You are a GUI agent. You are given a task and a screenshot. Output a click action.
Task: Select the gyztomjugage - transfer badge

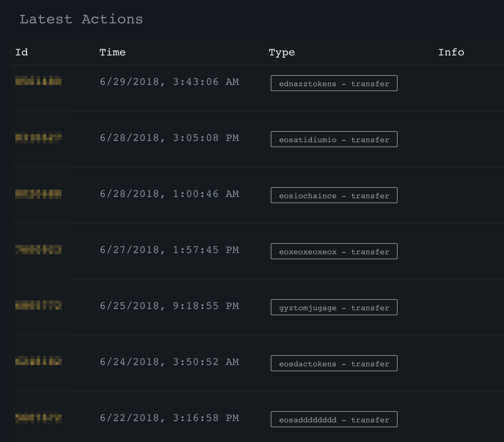click(334, 307)
